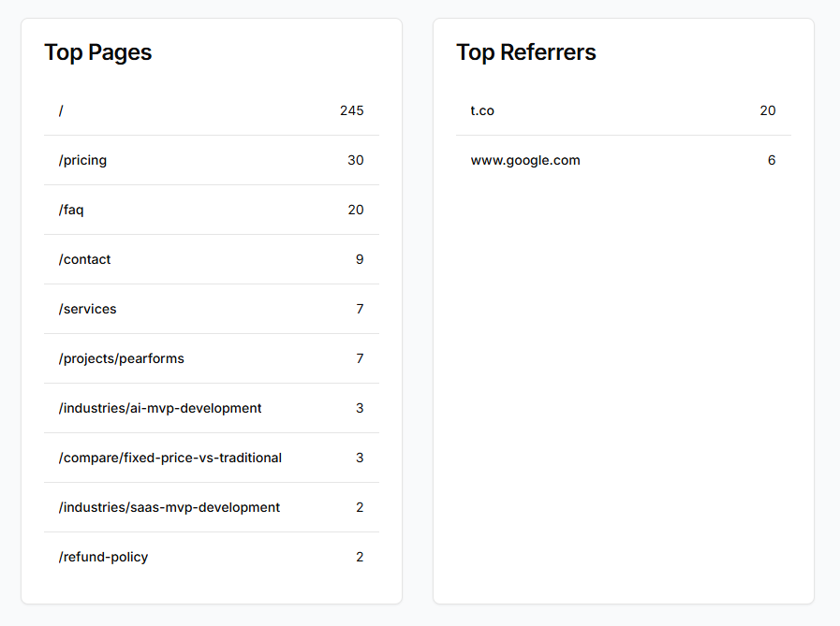The width and height of the screenshot is (840, 626).
Task: Click the 20 count beside t.co
Action: [x=768, y=110]
